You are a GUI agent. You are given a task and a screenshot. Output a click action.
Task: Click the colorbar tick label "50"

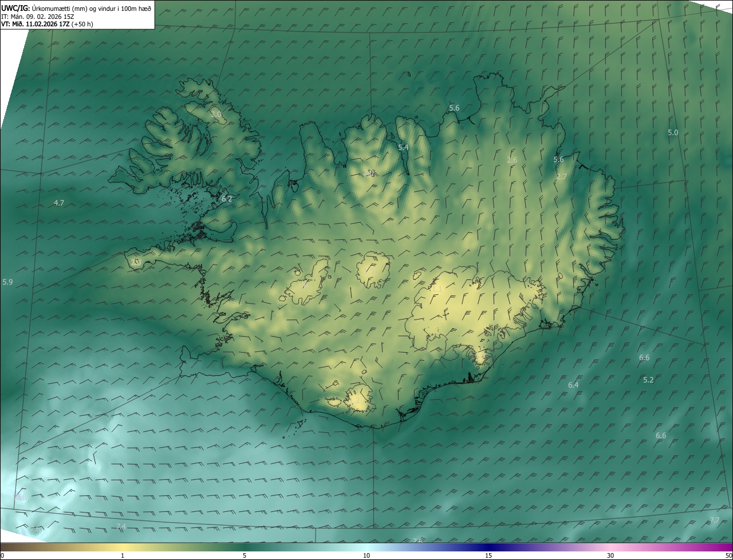[x=728, y=556]
